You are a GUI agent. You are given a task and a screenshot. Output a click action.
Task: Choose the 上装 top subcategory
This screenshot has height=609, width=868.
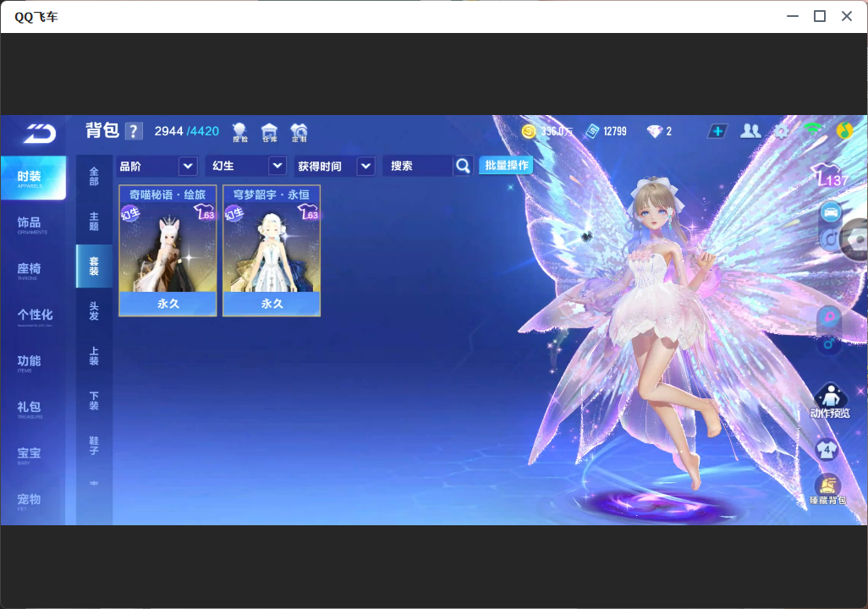94,356
